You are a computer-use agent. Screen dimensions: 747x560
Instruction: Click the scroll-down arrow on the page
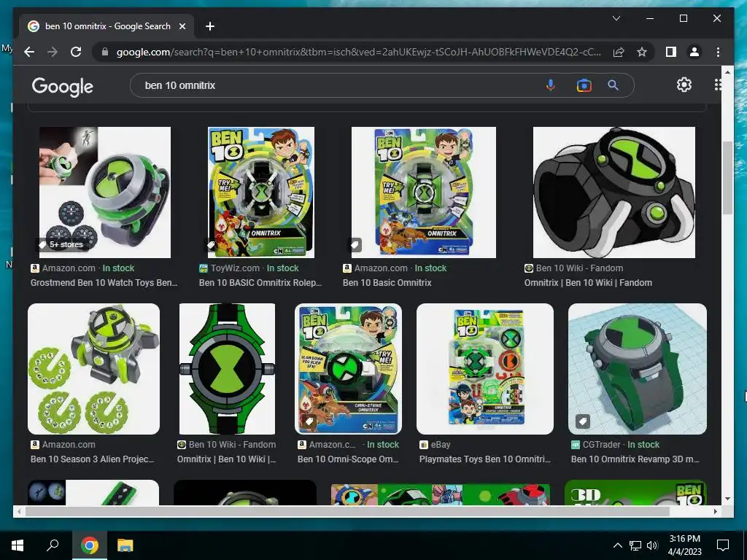pos(727,499)
